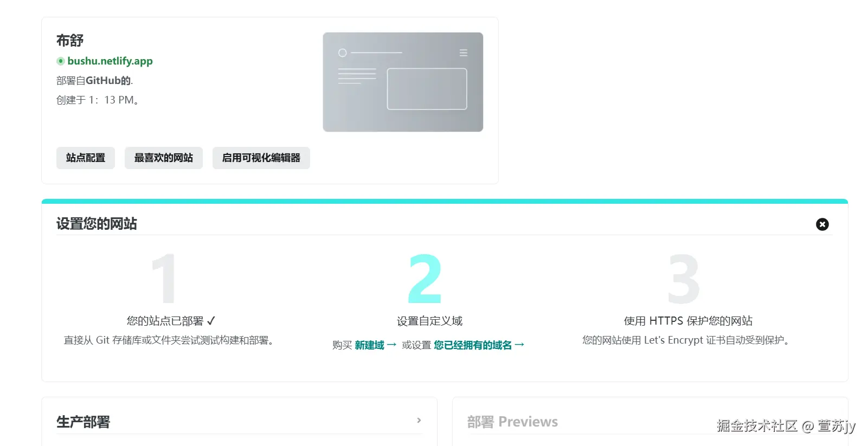Click the 设置自定义域 step title

[x=429, y=321]
